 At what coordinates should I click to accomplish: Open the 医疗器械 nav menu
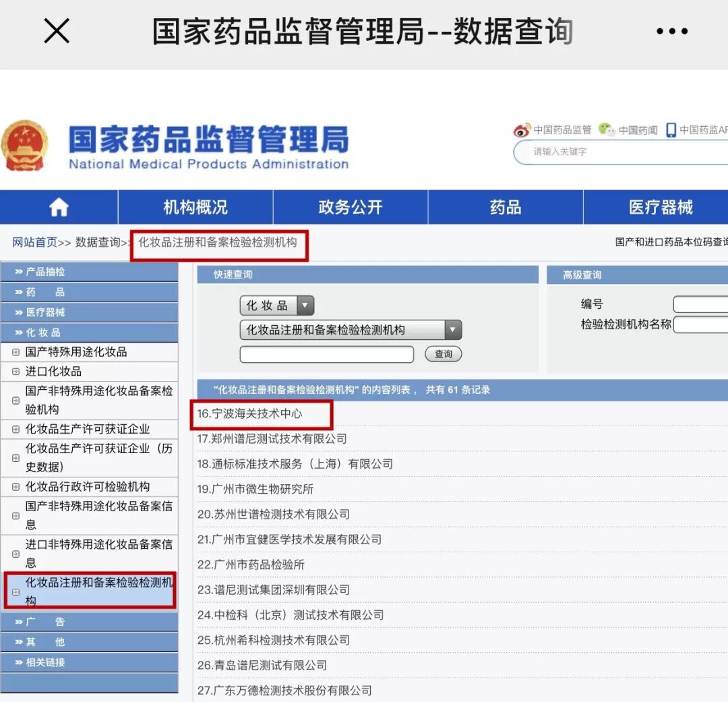pyautogui.click(x=656, y=207)
